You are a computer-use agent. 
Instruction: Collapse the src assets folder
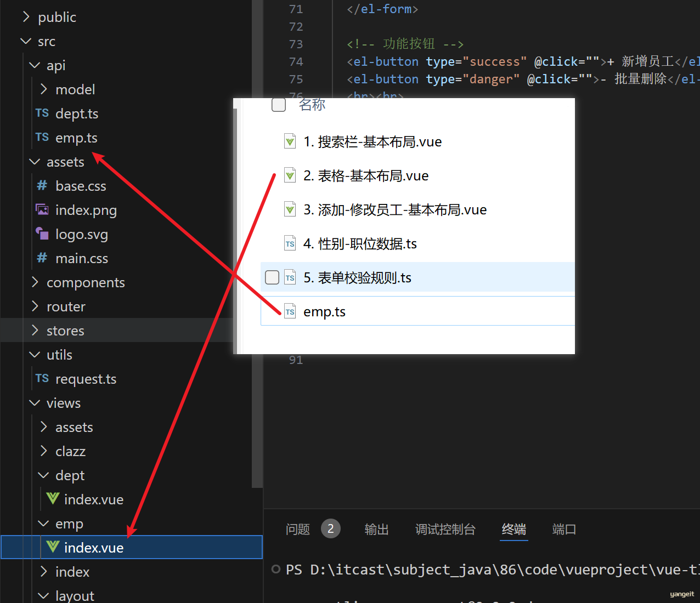pos(35,162)
